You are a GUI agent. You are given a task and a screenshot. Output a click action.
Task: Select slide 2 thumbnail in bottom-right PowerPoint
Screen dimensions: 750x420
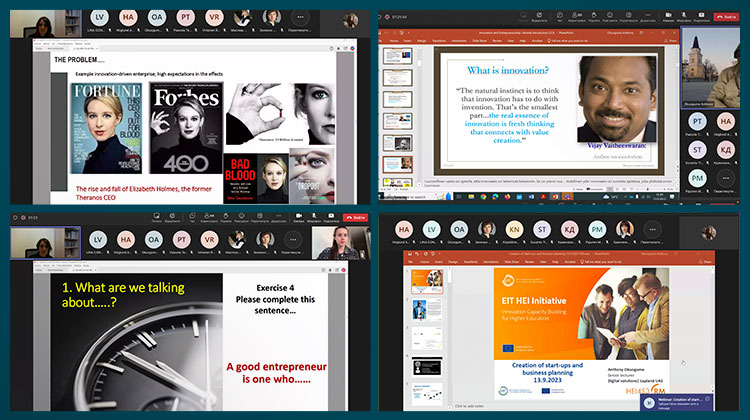pyautogui.click(x=427, y=309)
